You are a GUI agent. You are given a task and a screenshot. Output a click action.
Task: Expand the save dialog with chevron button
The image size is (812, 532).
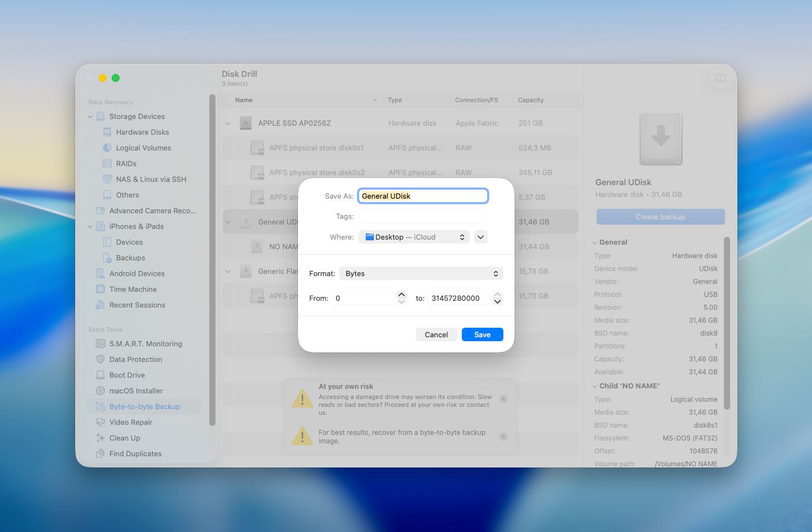(x=480, y=237)
